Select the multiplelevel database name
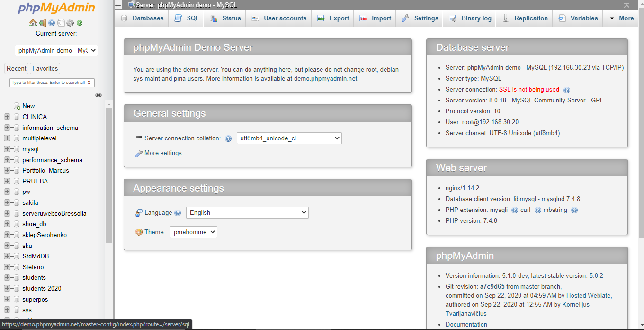 coord(39,138)
